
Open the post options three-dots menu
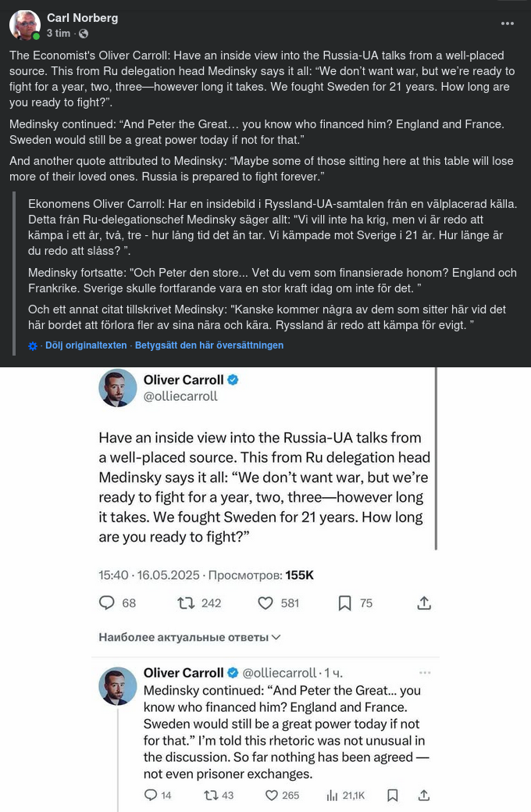pos(508,23)
